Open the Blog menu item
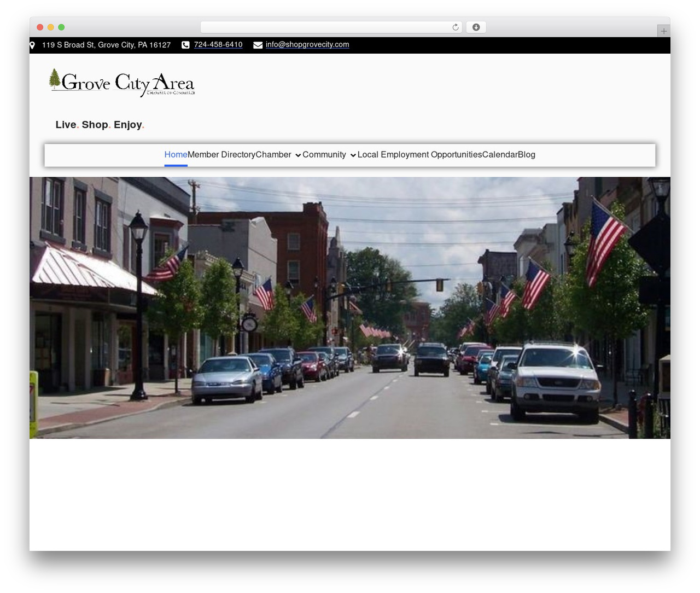Screen dimensions: 700x593 pyautogui.click(x=527, y=155)
